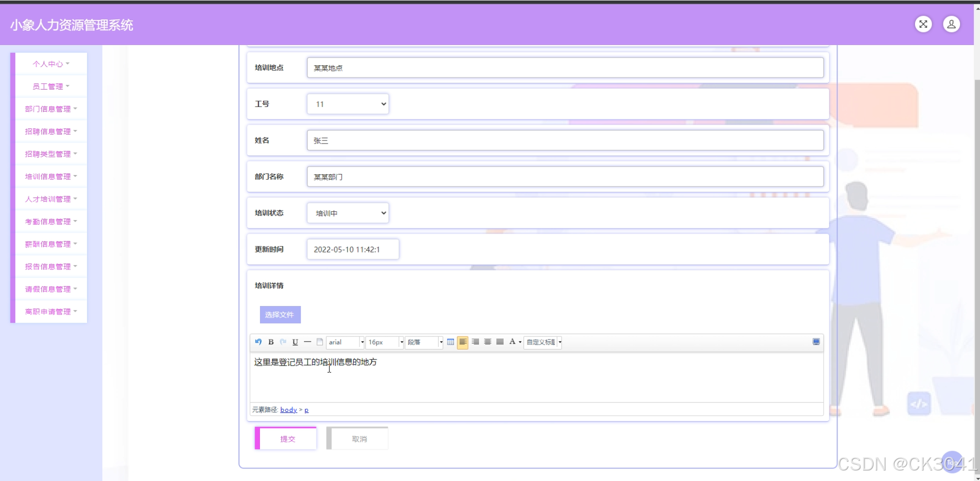Toggle underline formatting in editor
Image resolution: width=980 pixels, height=481 pixels.
(295, 342)
